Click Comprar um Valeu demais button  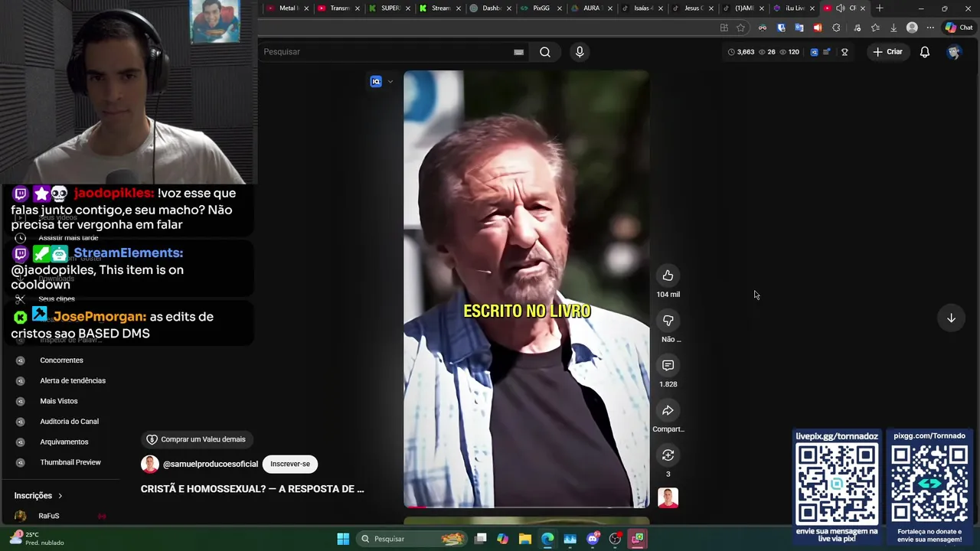pyautogui.click(x=197, y=439)
